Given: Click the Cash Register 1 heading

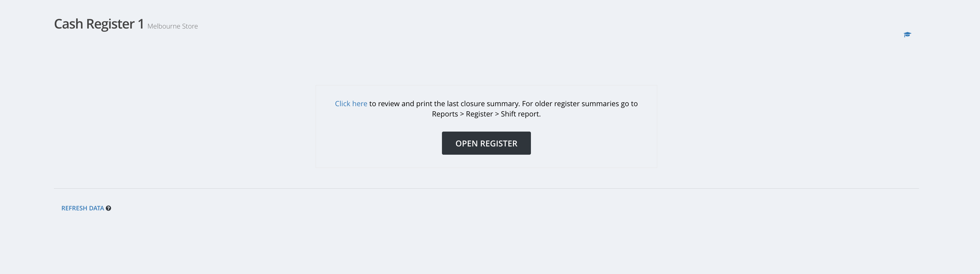Looking at the screenshot, I should click(x=99, y=24).
